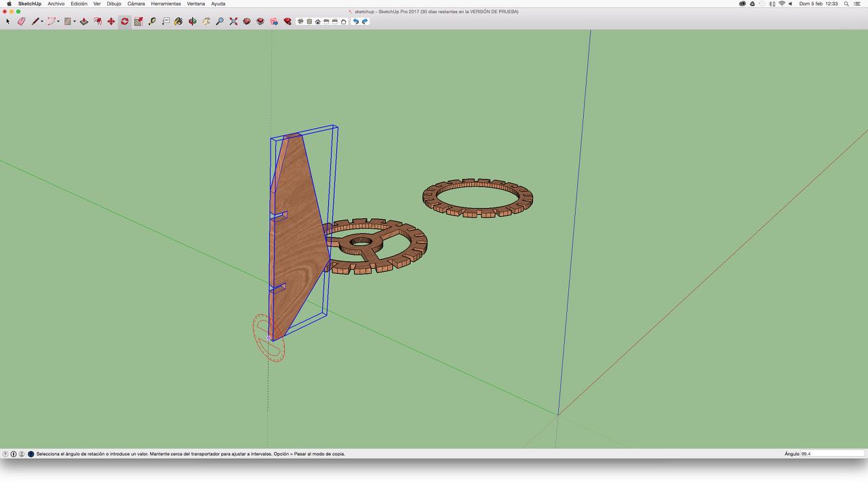Click the Ángulo measurement input field
This screenshot has height=488, width=868.
pos(831,454)
